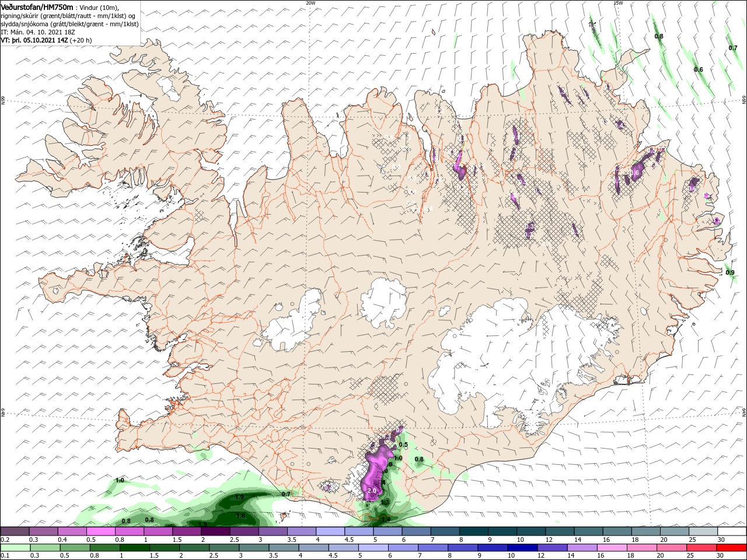Click the medium green 0.5 rain swatch
This screenshot has height=560, width=747.
pos(74,548)
